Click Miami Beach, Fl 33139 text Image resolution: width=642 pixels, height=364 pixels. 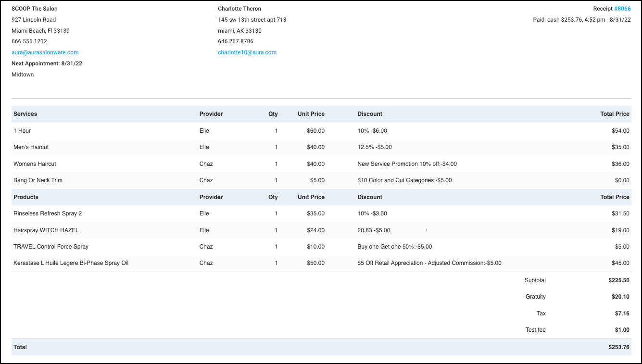click(x=40, y=31)
